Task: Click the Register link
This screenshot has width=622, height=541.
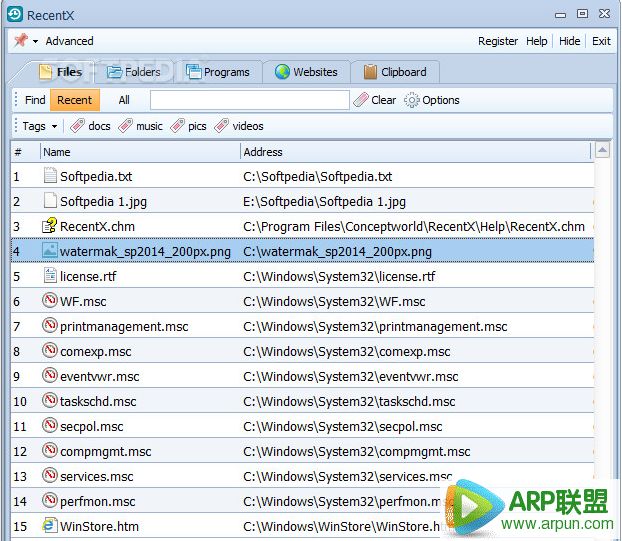Action: [x=497, y=41]
